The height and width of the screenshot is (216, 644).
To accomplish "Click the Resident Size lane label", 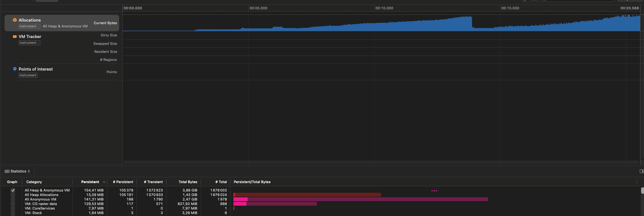I will pos(106,52).
